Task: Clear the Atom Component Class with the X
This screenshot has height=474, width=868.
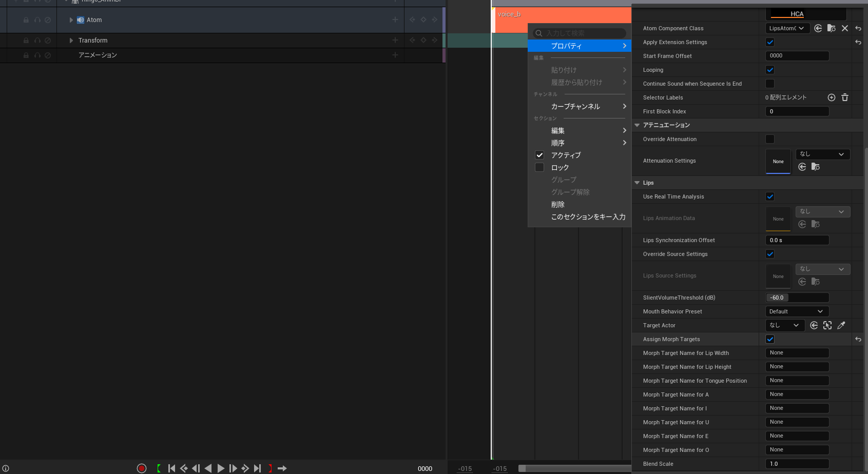Action: point(845,28)
